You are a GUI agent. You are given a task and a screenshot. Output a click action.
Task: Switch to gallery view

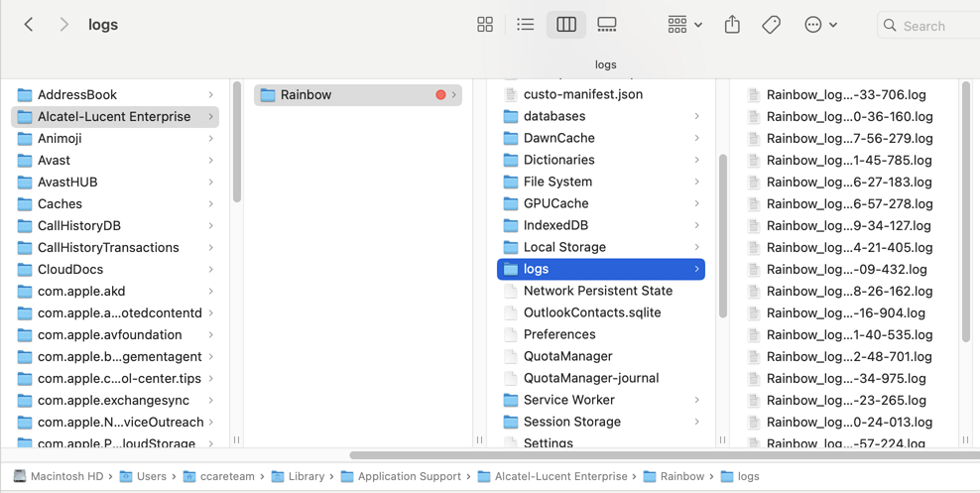click(x=606, y=25)
